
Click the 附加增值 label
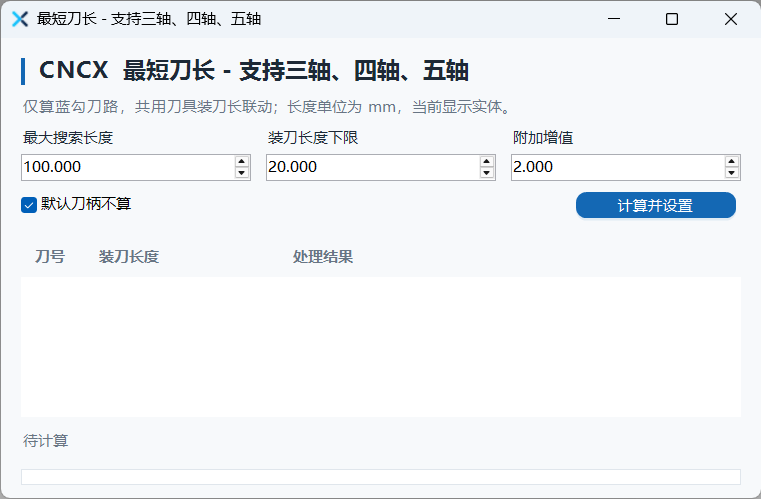coord(543,138)
